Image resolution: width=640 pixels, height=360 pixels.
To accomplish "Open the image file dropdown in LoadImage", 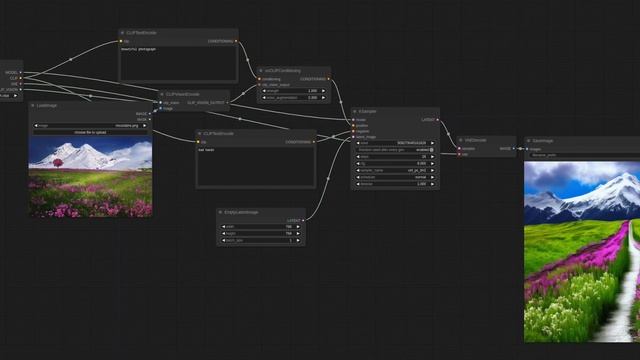I will 90,125.
